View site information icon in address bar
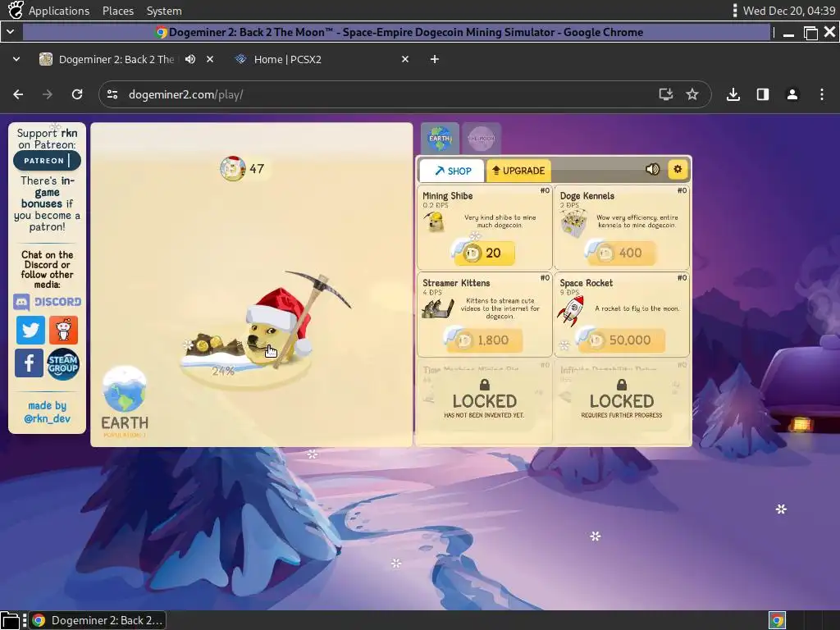The width and height of the screenshot is (840, 630). pyautogui.click(x=112, y=95)
